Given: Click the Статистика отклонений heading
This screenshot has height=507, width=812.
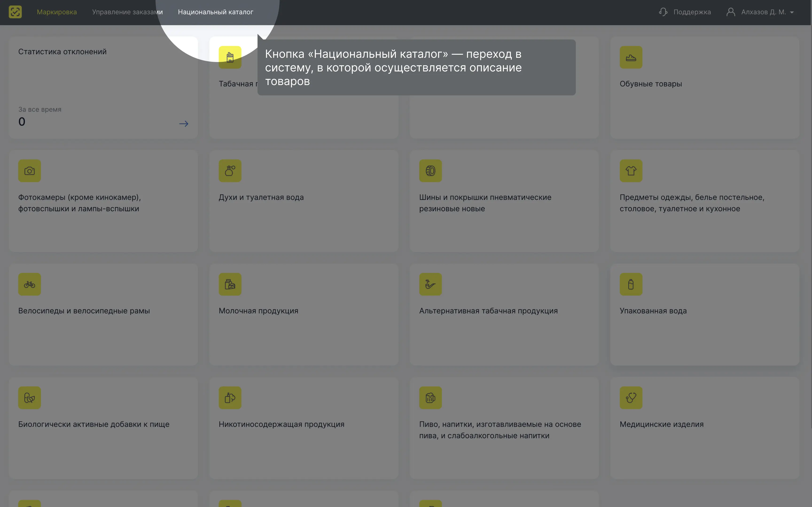Looking at the screenshot, I should tap(62, 52).
